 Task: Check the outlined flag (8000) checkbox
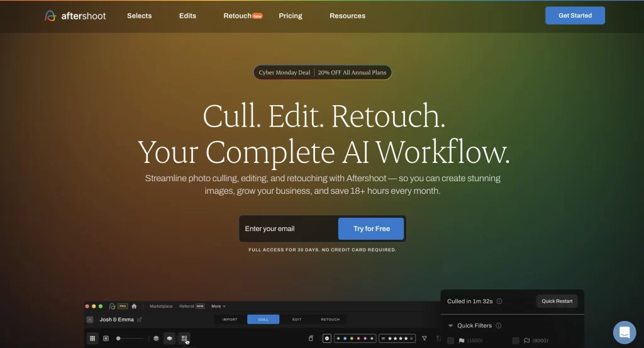click(516, 340)
